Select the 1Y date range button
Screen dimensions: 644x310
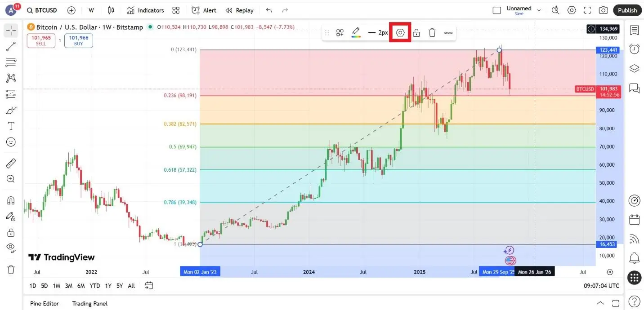[x=108, y=286]
